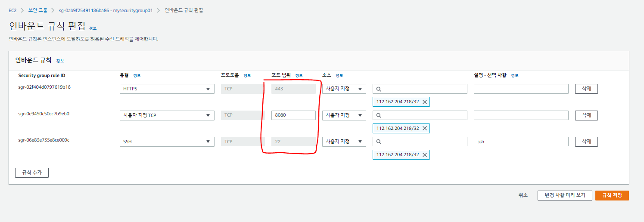The width and height of the screenshot is (644, 222).
Task: Click the Security group rule ID column header
Action: point(42,76)
